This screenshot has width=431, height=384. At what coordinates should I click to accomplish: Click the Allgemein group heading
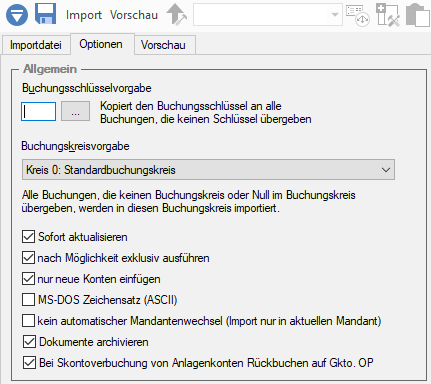point(50,69)
